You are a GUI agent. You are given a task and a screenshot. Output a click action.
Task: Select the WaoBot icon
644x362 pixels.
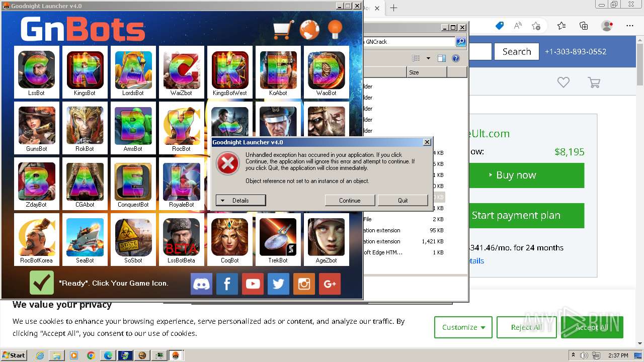pos(326,71)
